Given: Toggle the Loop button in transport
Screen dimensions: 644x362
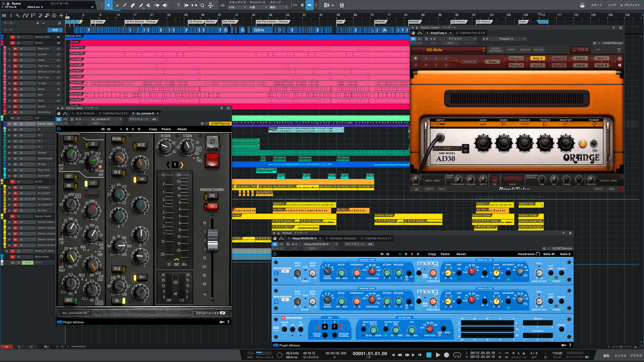Looking at the screenshot, I should pyautogui.click(x=457, y=355).
